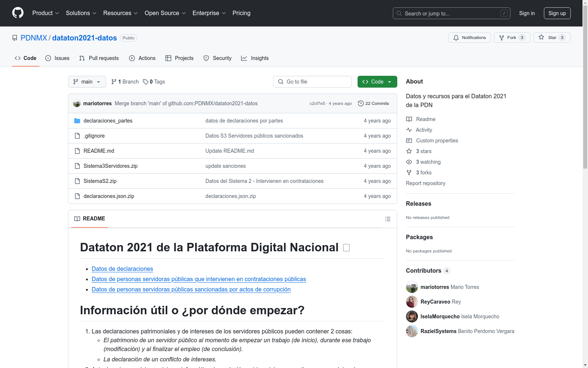Click the stars icon in About

(x=409, y=151)
